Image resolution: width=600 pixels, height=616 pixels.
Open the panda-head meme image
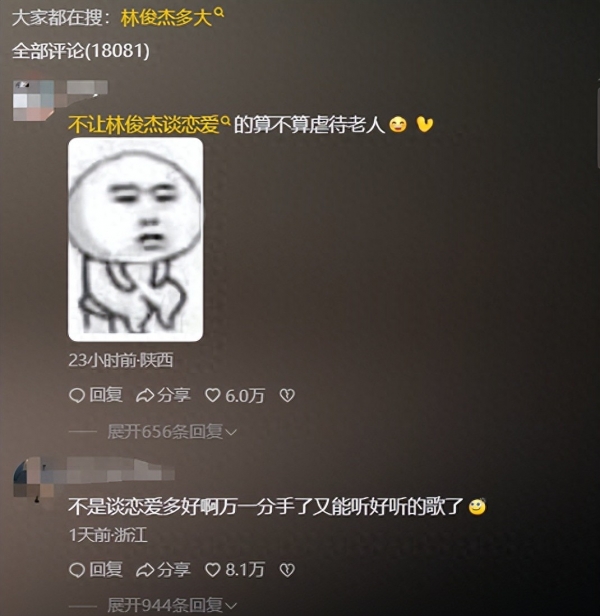click(x=136, y=240)
